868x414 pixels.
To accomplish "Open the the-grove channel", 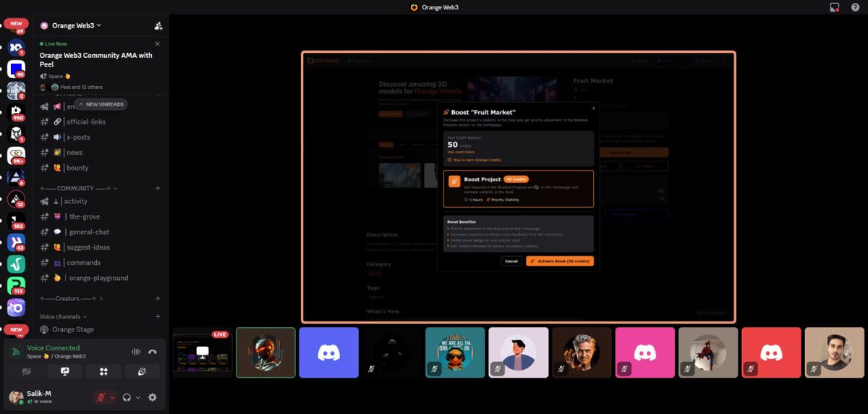I will coord(101,216).
